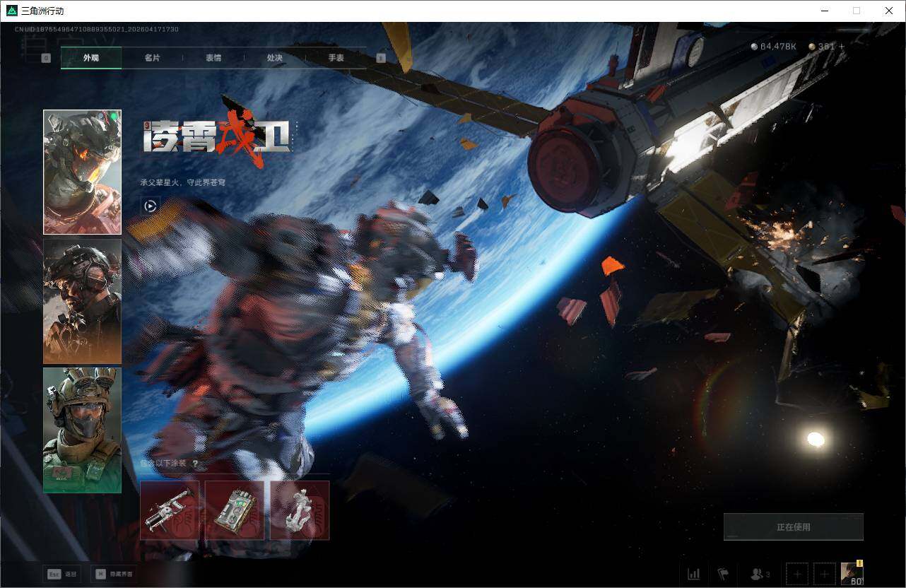Close the 三角洲行动 window
This screenshot has width=906, height=588.
click(x=889, y=11)
